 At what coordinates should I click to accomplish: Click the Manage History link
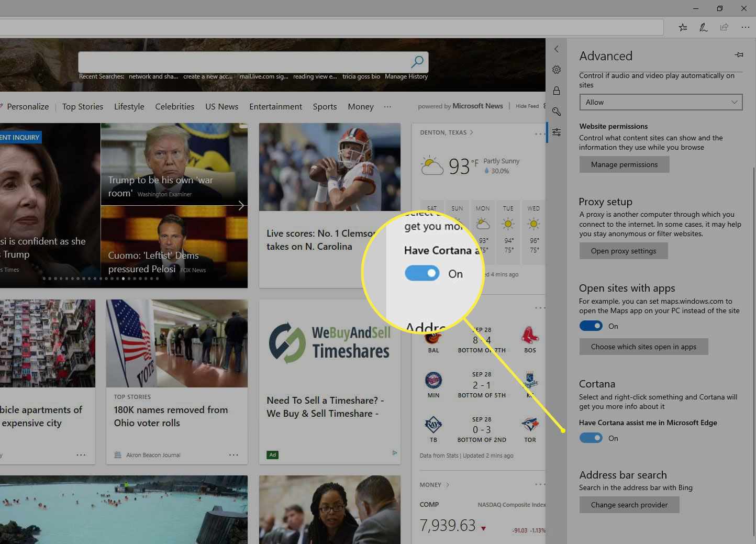pyautogui.click(x=406, y=76)
